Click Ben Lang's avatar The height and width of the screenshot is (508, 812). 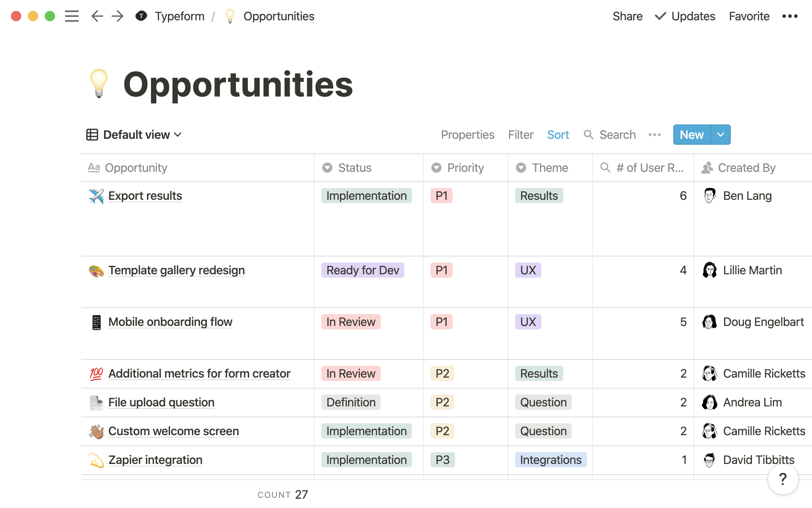(710, 196)
